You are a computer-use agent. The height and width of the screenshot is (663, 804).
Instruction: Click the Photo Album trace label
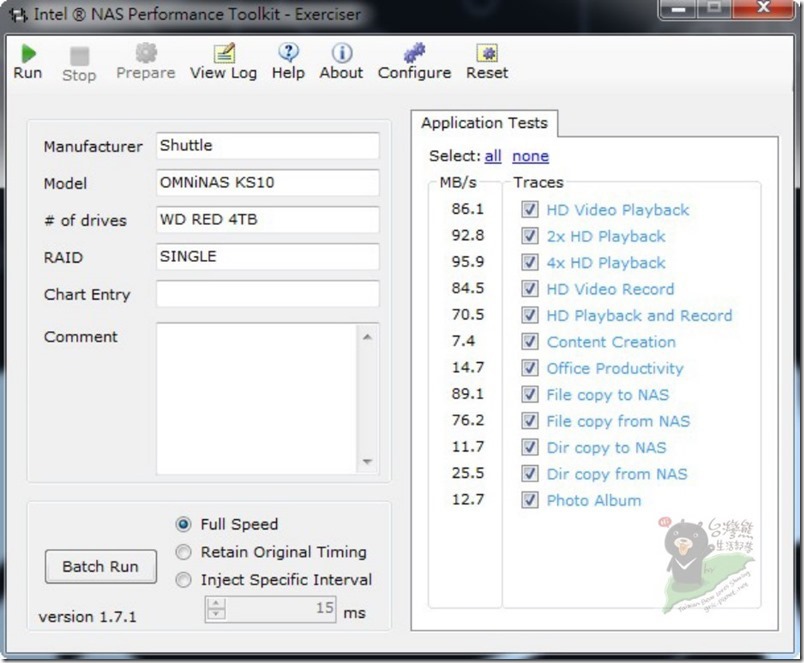click(x=594, y=500)
